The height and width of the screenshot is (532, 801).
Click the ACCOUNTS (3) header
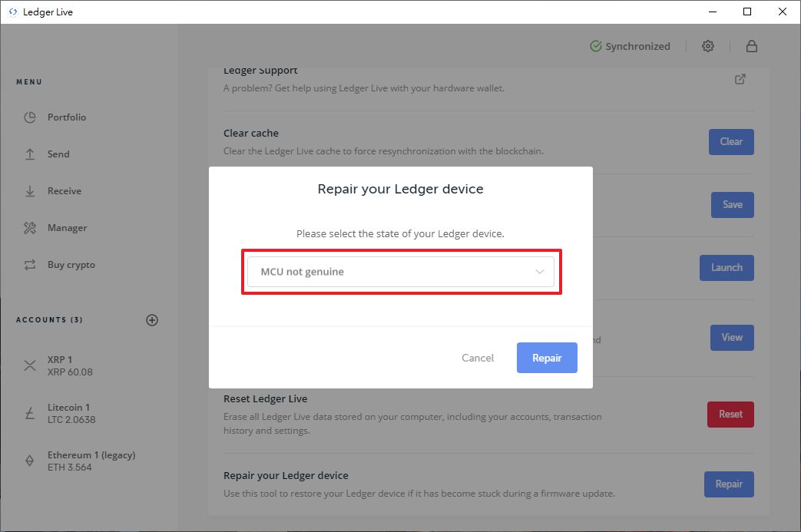pos(49,319)
